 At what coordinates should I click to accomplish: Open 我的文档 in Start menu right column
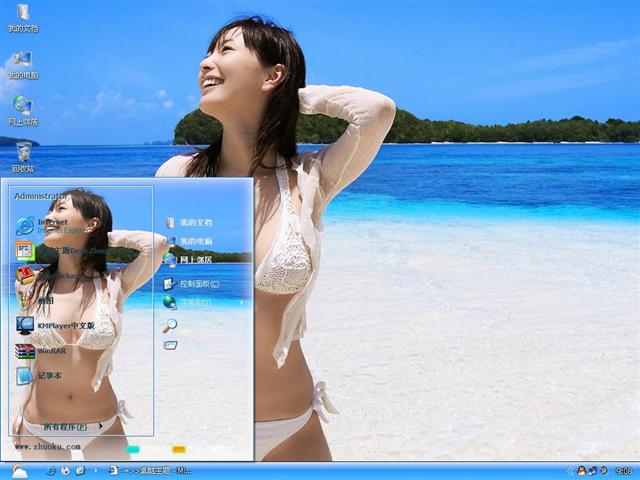pos(189,222)
